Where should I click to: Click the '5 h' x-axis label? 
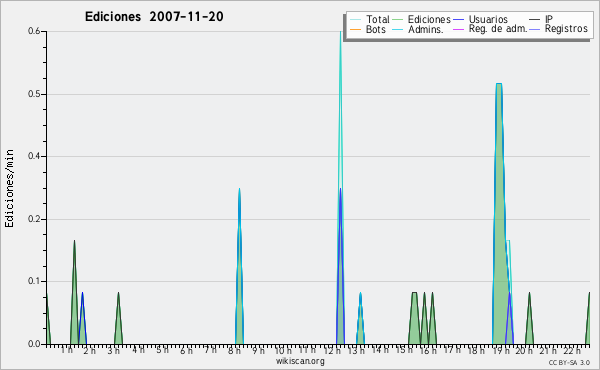point(162,350)
